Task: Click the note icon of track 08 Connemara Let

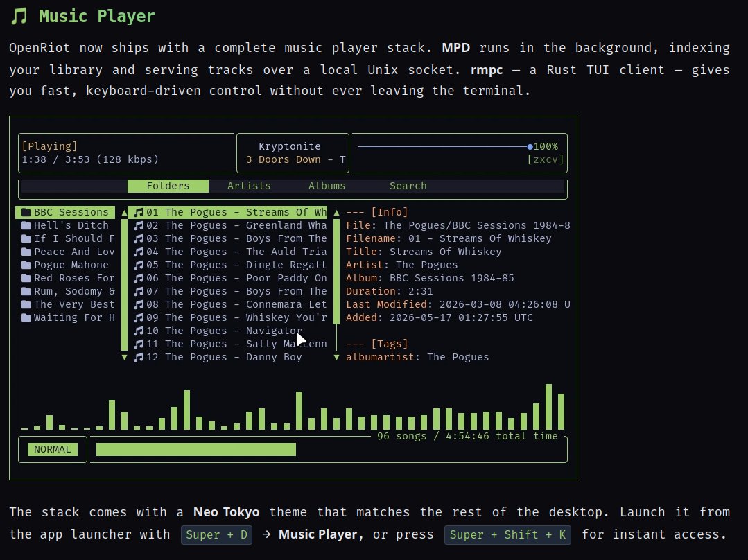Action: (139, 304)
